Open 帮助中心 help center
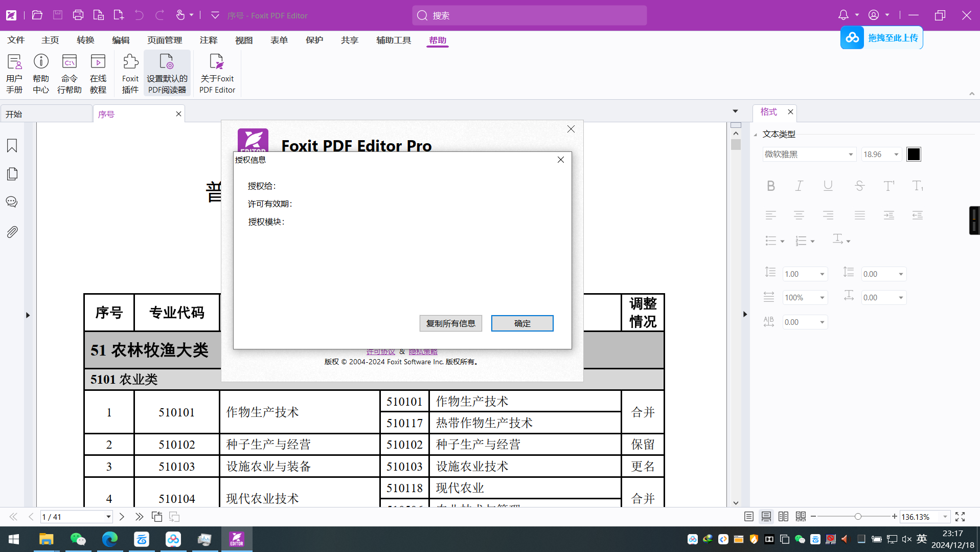 (41, 74)
